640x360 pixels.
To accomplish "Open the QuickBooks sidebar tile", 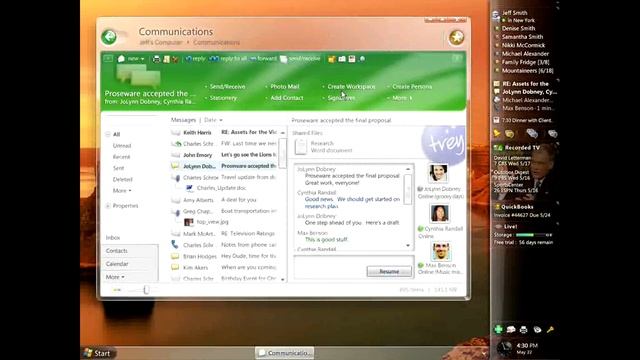I will click(x=517, y=207).
